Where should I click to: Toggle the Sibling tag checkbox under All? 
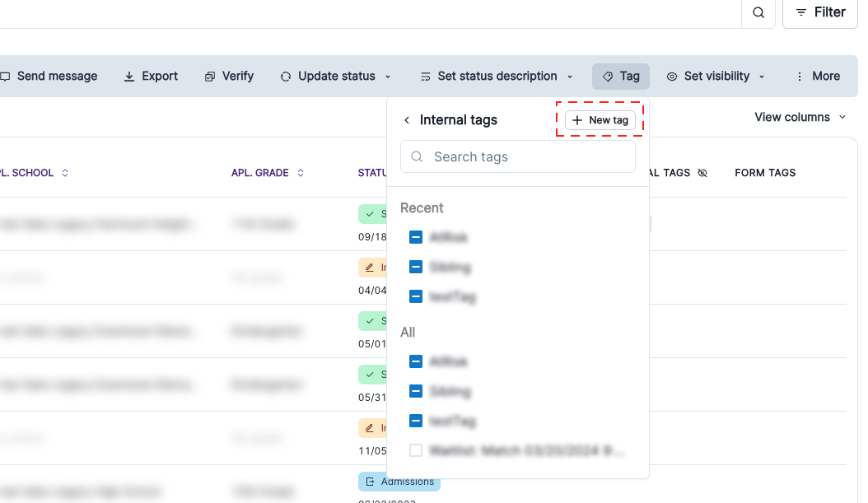tap(416, 391)
